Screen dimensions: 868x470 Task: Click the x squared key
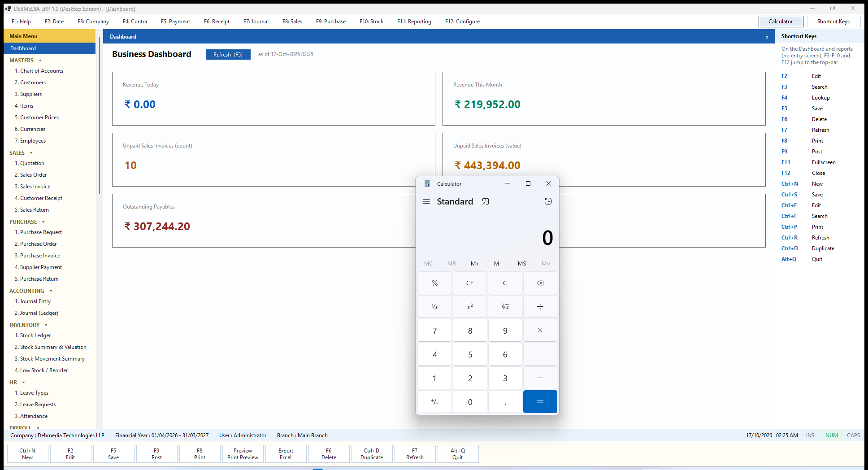470,307
